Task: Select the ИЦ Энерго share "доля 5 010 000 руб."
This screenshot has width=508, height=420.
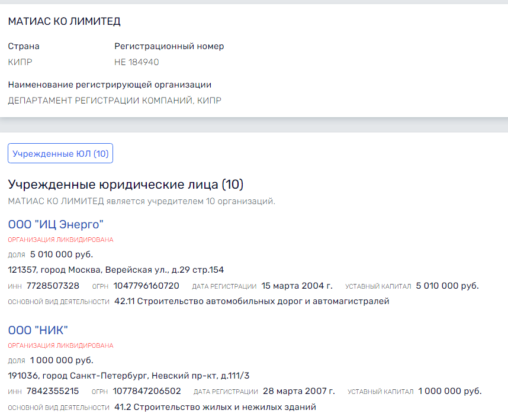Action: pyautogui.click(x=50, y=254)
